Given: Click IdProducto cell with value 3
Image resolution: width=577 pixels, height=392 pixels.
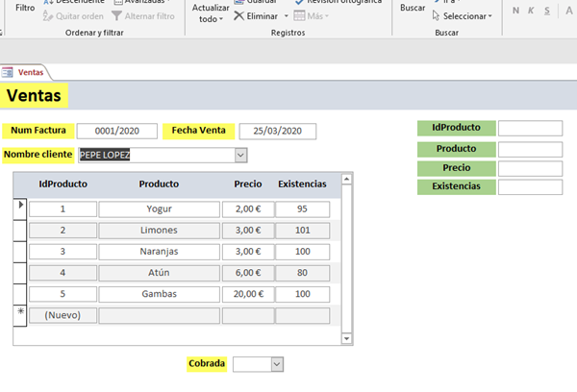Looking at the screenshot, I should (x=63, y=252).
